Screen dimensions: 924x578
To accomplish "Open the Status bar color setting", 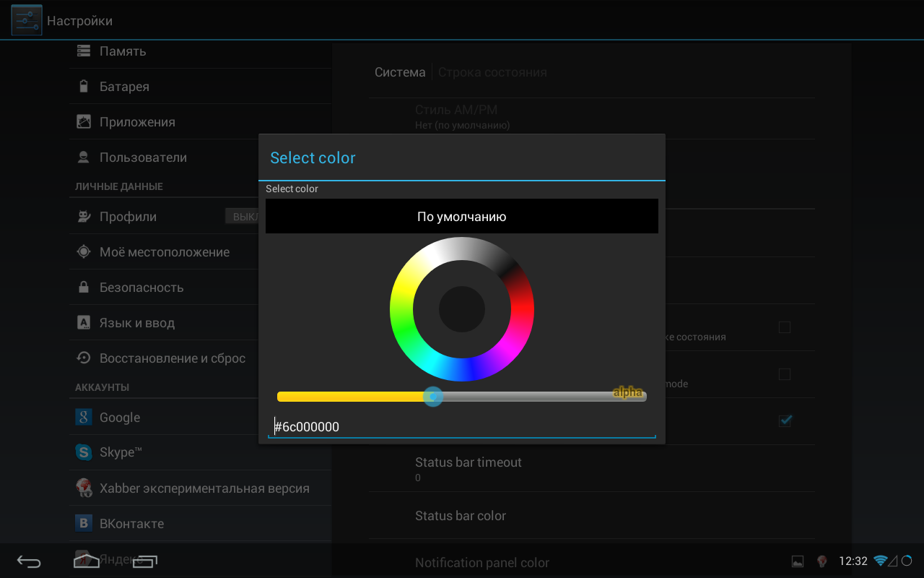I will pyautogui.click(x=592, y=516).
